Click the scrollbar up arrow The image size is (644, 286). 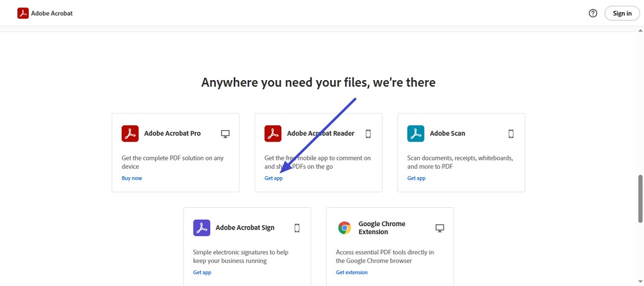[x=640, y=31]
